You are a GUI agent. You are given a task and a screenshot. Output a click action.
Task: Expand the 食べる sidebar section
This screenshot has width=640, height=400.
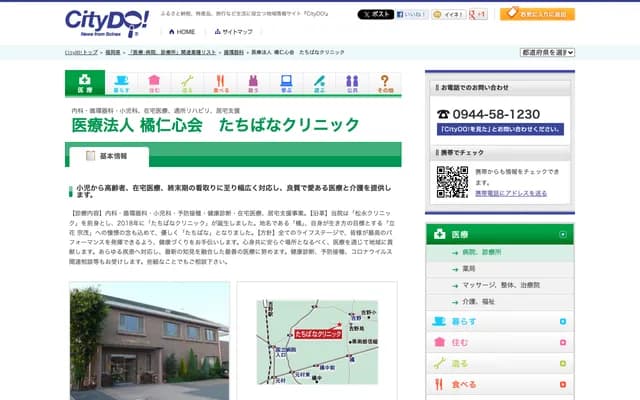(563, 384)
